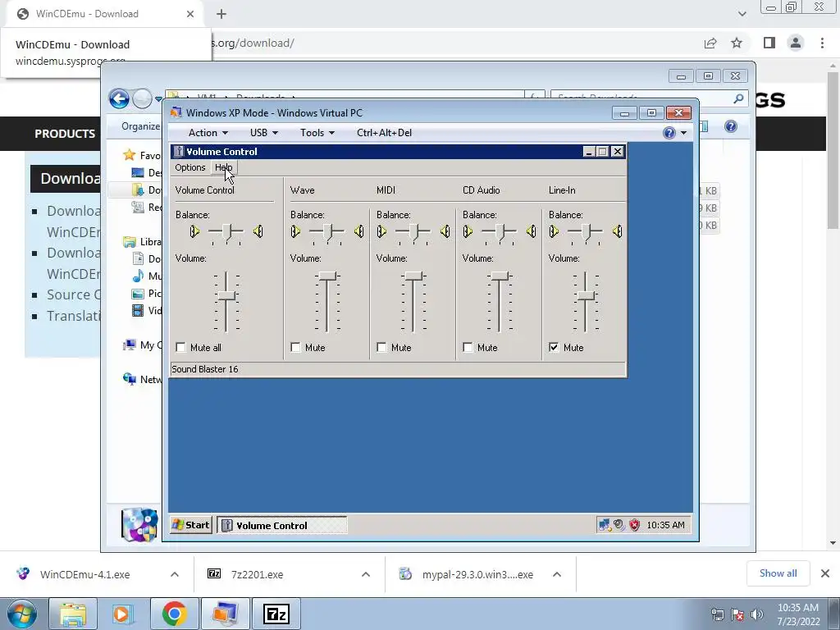Click the master Volume Control volume slider
This screenshot has height=630, width=840.
(226, 295)
